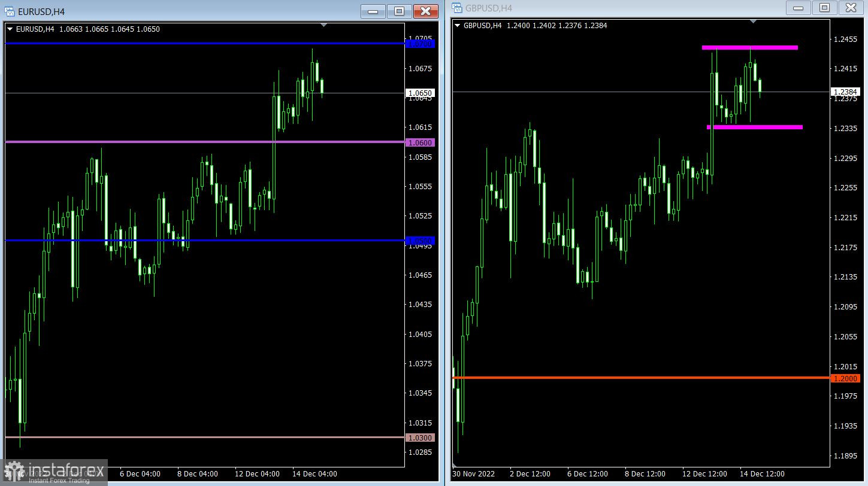The width and height of the screenshot is (868, 486).
Task: Click the EURUSD,H4 window title icon
Action: (x=10, y=11)
